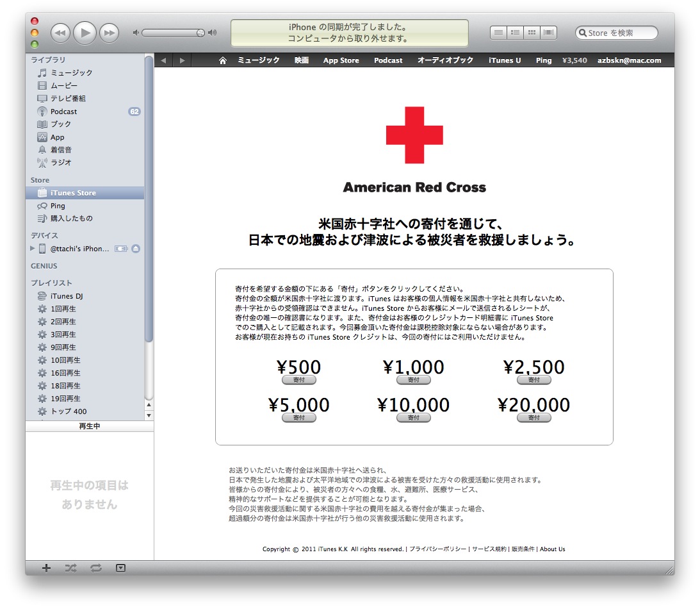Image resolution: width=700 pixels, height=614 pixels.
Task: Switch to grid view icon
Action: (532, 33)
